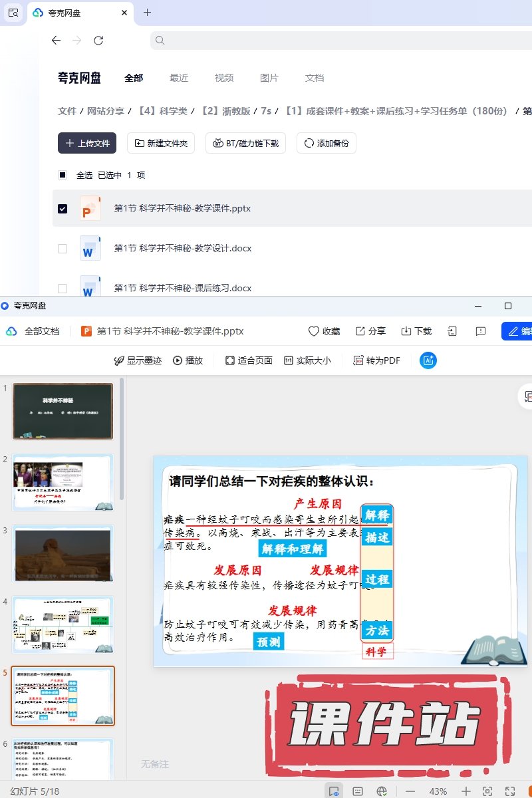Set view to 实际大小 actual size

pos(307,360)
